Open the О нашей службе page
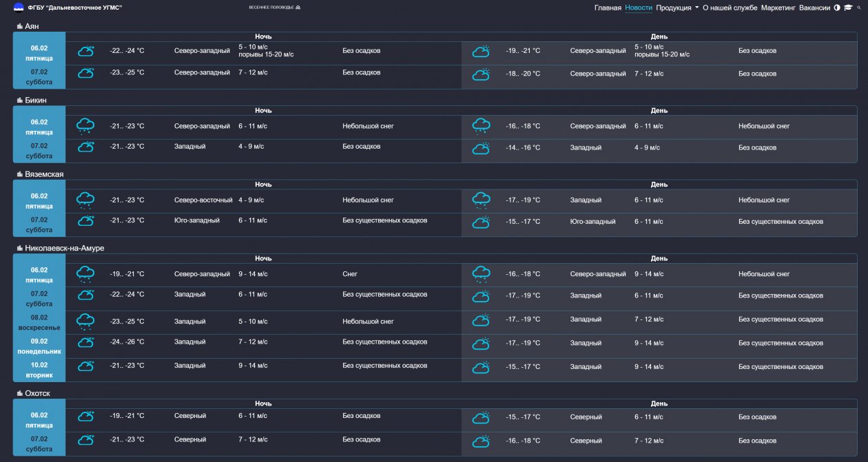This screenshot has height=462, width=868. pyautogui.click(x=730, y=8)
